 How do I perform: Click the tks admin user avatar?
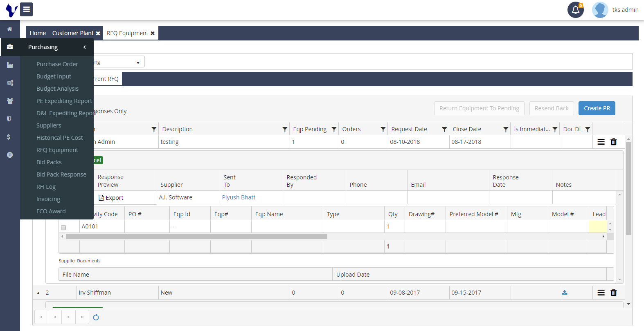coord(600,10)
